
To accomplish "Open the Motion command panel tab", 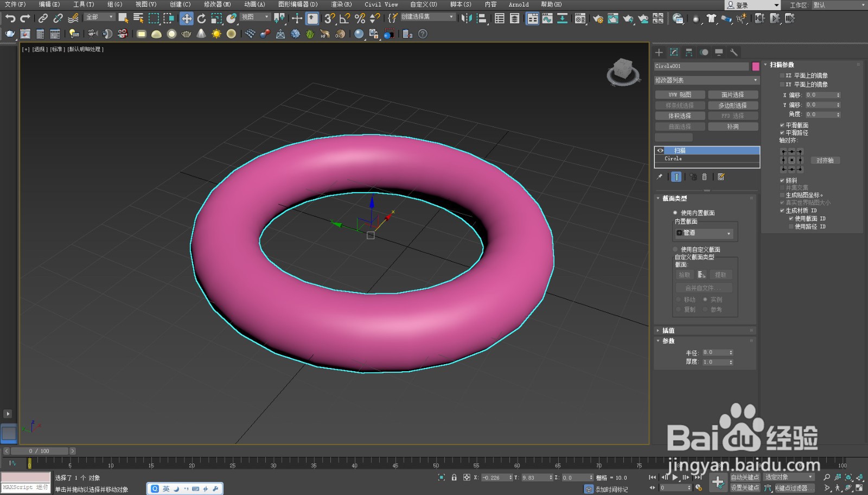I will tap(704, 52).
